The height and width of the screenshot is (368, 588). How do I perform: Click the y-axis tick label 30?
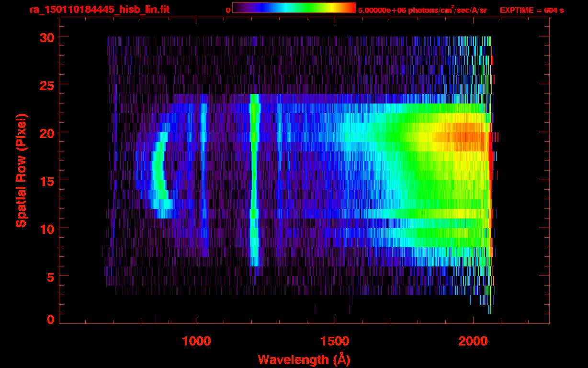click(x=46, y=37)
